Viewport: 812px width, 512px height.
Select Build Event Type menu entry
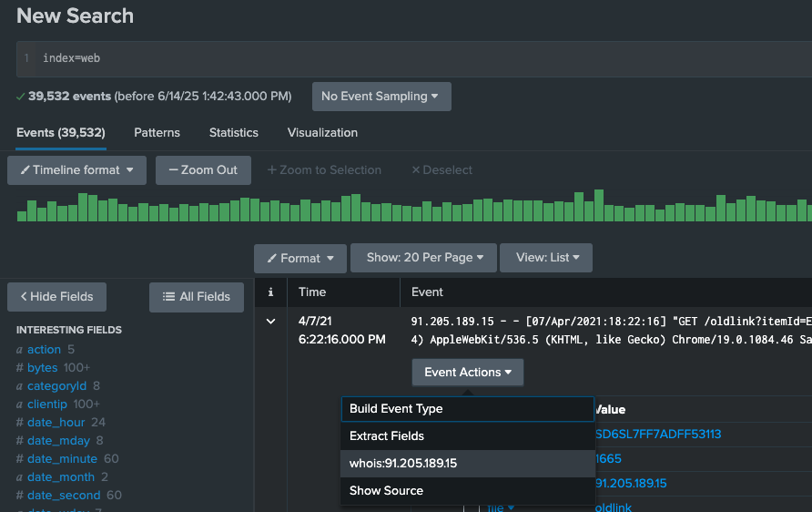(x=468, y=409)
